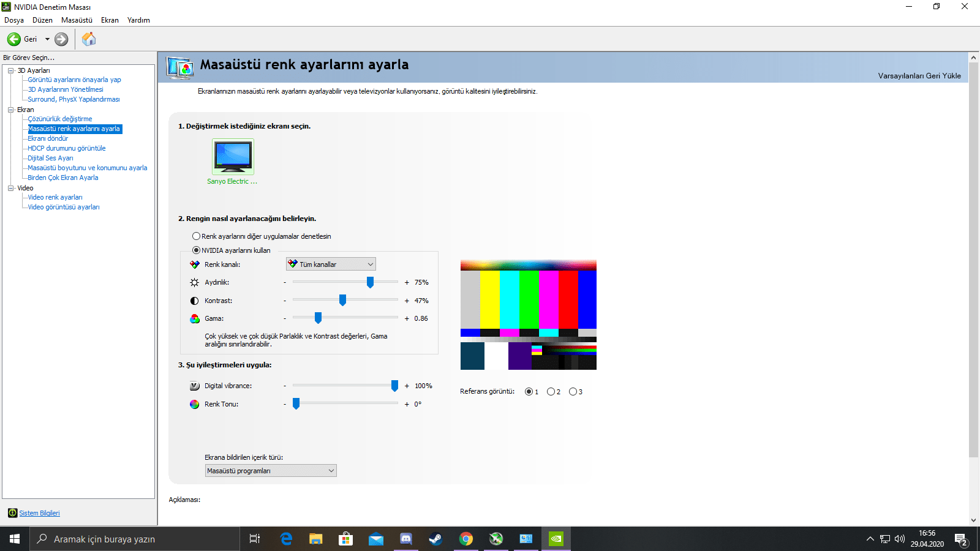This screenshot has height=551, width=980.
Task: Open the Renk kanalı 'Tüm kanallar' dropdown
Action: pos(331,264)
